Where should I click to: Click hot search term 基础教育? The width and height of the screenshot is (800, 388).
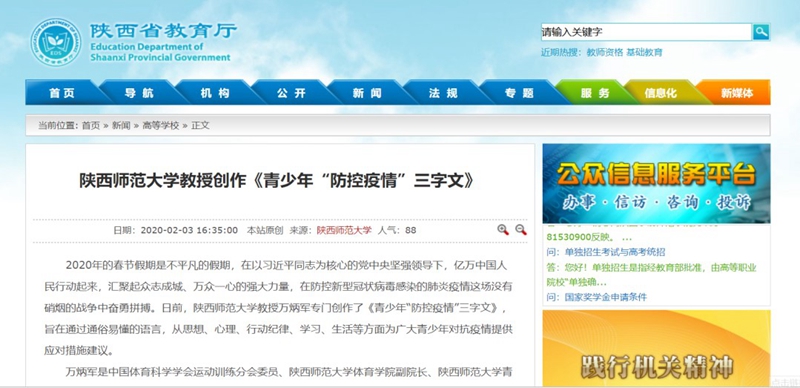644,52
